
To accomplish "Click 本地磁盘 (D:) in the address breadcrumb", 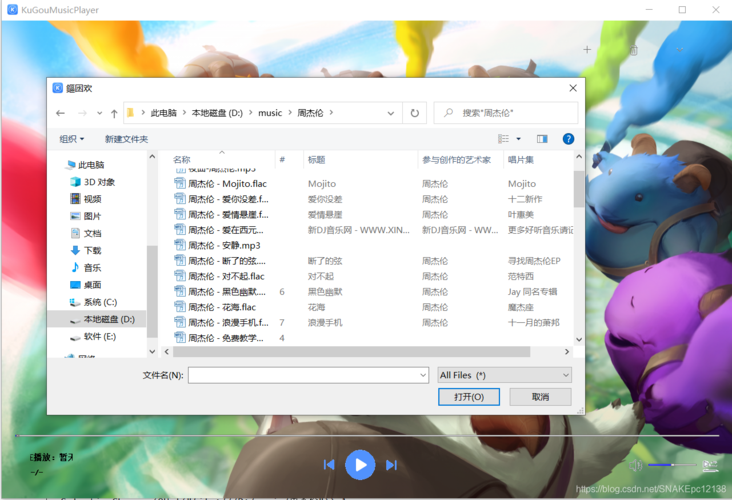I will pos(217,113).
